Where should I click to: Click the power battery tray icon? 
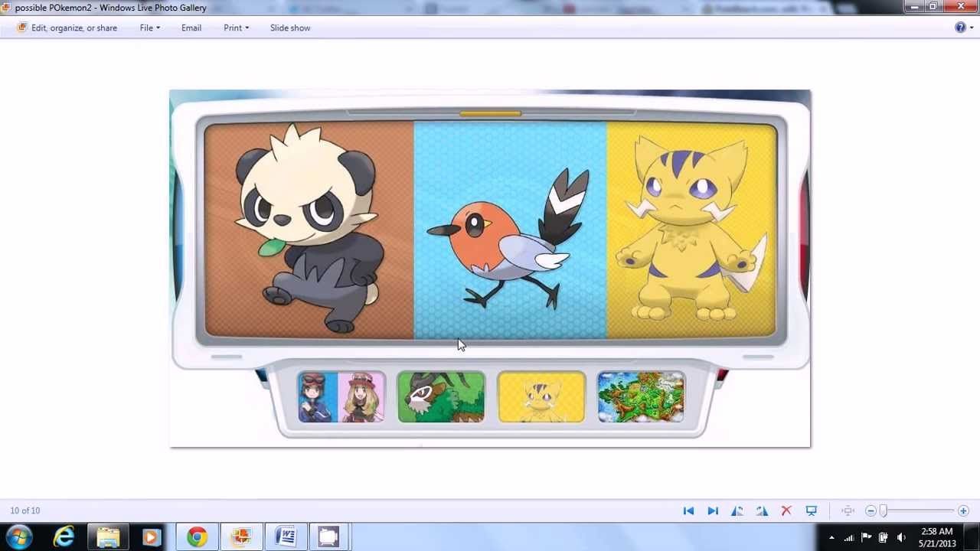pyautogui.click(x=883, y=538)
